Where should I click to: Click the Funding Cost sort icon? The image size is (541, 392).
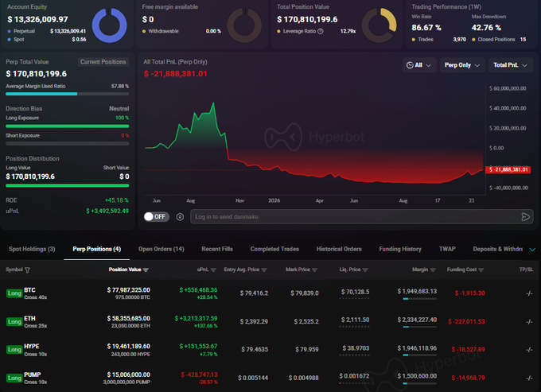(481, 270)
